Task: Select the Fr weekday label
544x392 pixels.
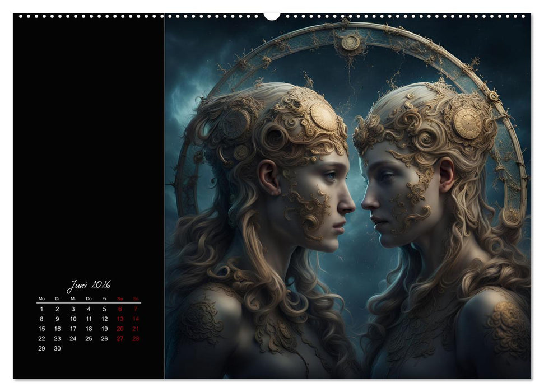Action: coord(104,298)
